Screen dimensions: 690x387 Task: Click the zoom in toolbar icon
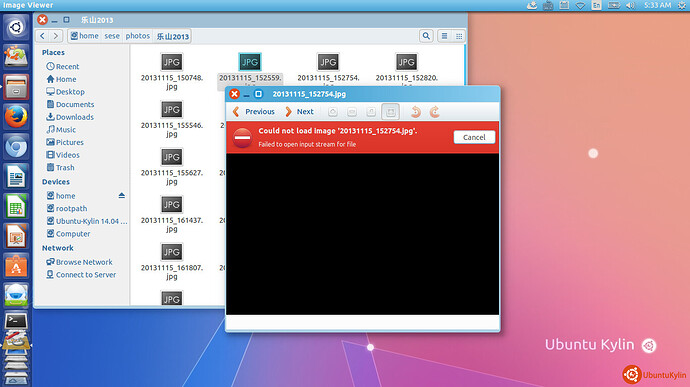coord(333,112)
